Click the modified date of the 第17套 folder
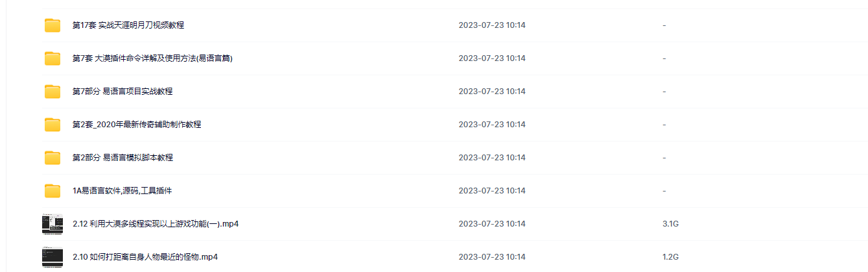This screenshot has height=272, width=868. (492, 25)
